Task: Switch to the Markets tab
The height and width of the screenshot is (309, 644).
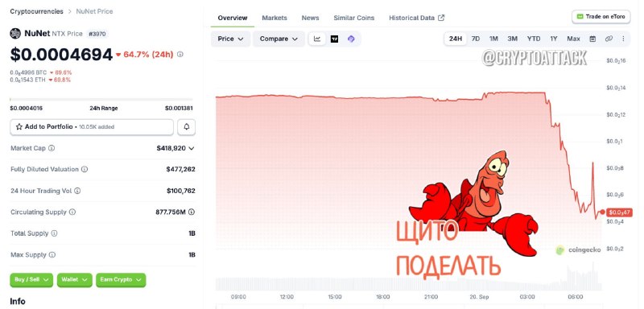Action: [x=275, y=18]
